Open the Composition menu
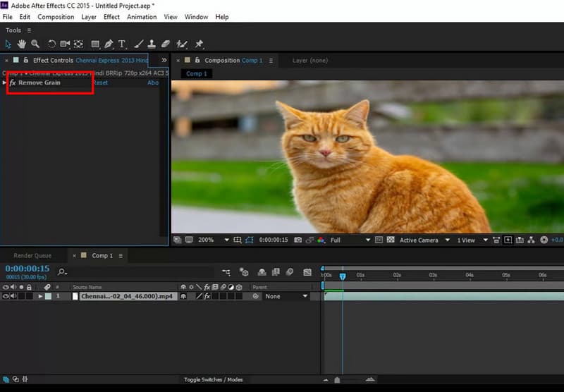 tap(56, 17)
